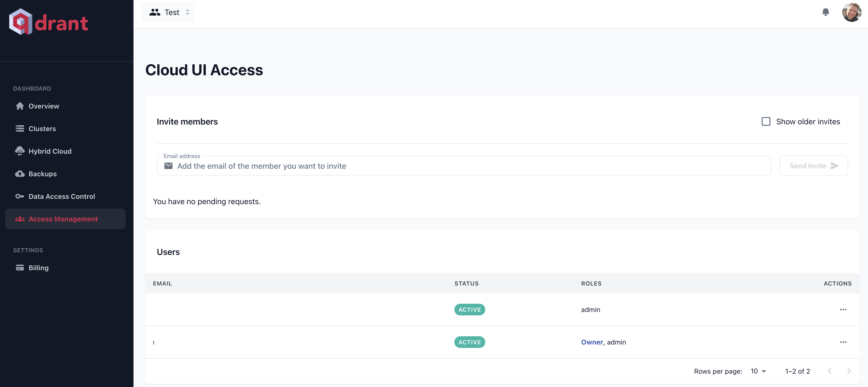Go to next page of users
Screen dimensions: 868x387
[849, 371]
